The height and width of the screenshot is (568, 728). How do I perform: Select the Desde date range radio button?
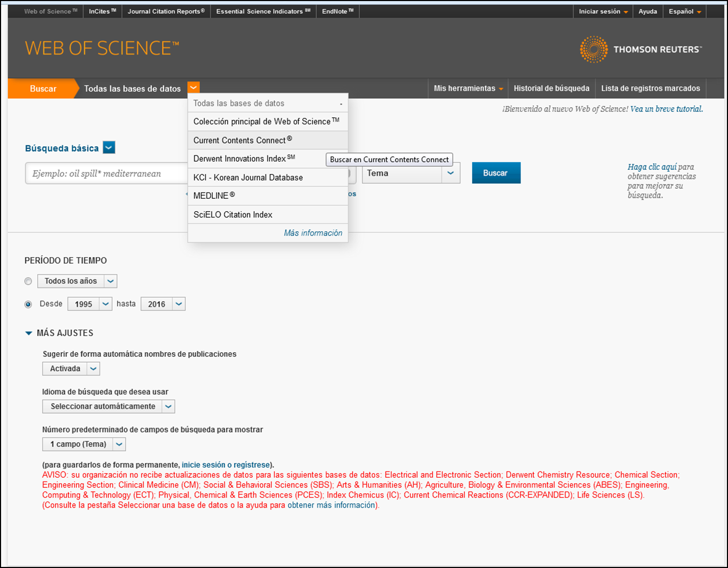coord(28,304)
